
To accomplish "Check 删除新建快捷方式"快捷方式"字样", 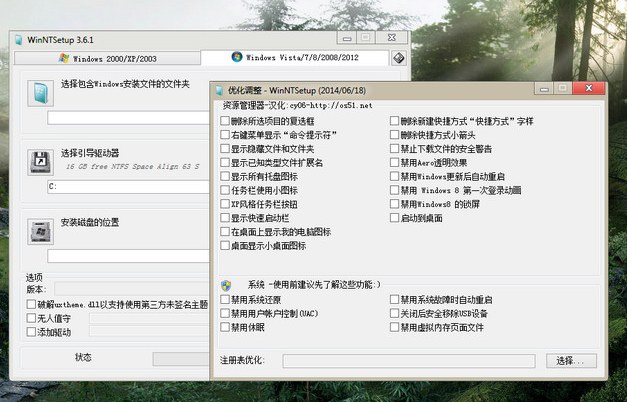I will click(394, 121).
